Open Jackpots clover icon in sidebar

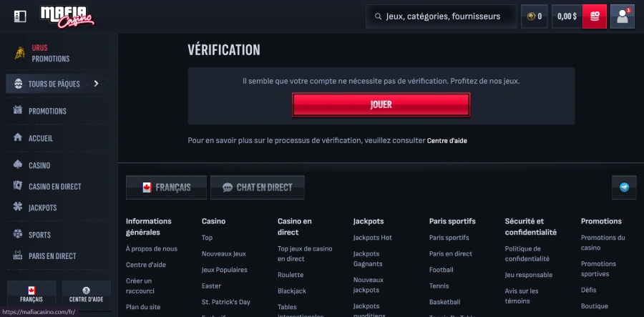coord(18,207)
